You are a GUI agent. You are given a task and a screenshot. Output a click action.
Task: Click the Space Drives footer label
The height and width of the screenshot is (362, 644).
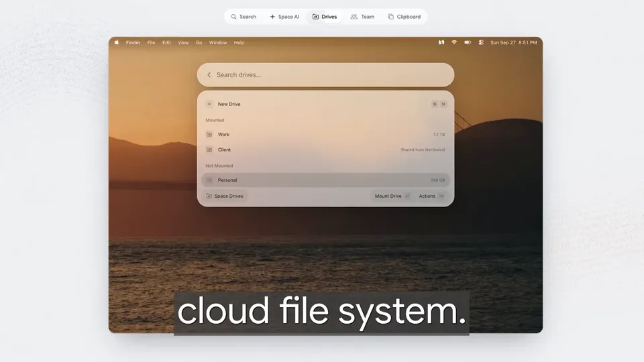click(x=229, y=196)
